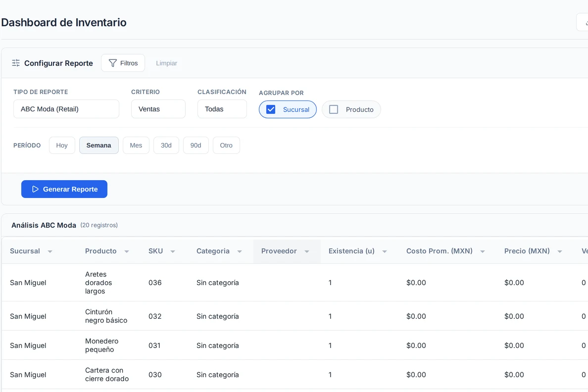The height and width of the screenshot is (392, 588).
Task: Click the funnel icon in Filtros button
Action: click(x=112, y=63)
